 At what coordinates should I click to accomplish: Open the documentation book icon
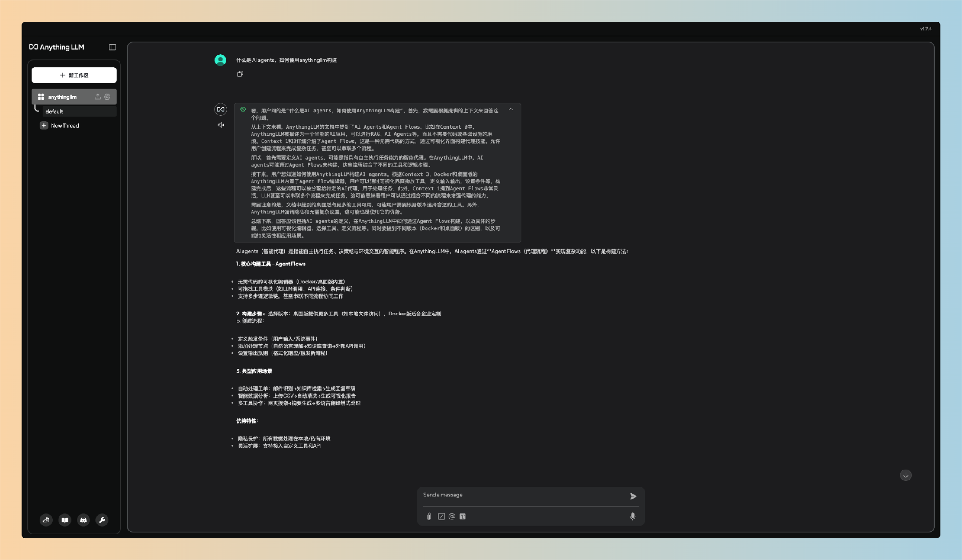pos(65,520)
